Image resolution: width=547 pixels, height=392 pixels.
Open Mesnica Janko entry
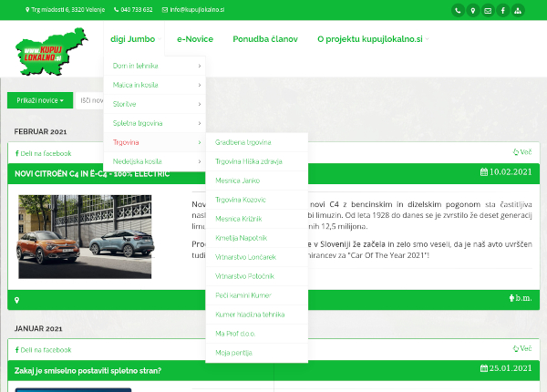tap(257, 181)
